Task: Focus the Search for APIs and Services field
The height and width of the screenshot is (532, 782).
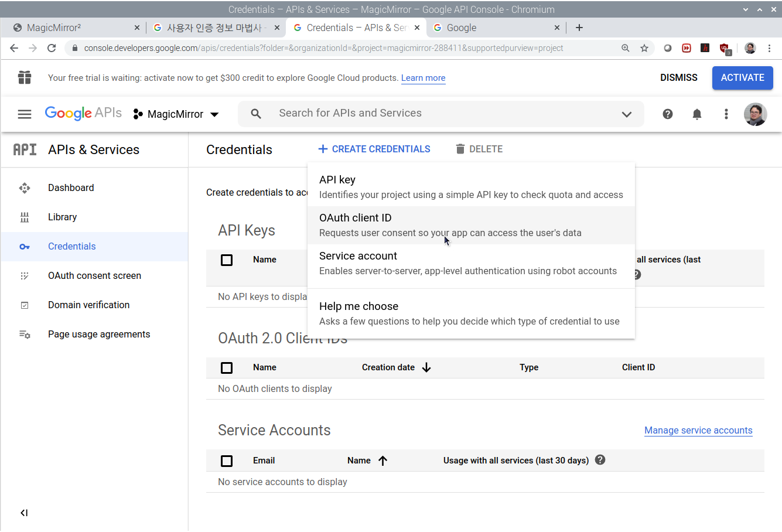Action: [x=440, y=114]
